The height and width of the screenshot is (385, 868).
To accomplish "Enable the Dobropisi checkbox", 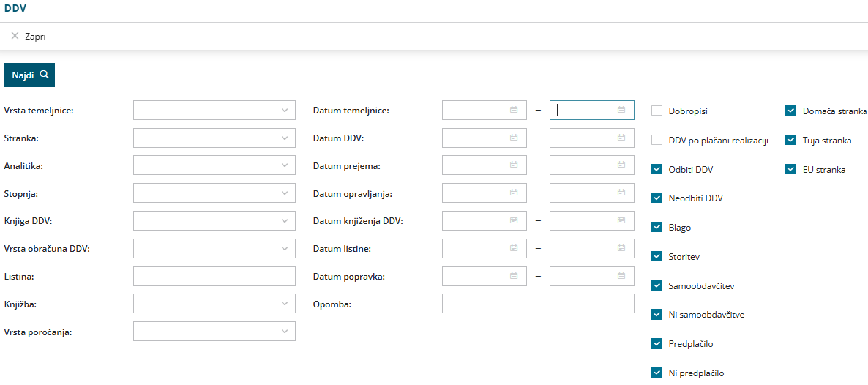I will point(656,111).
